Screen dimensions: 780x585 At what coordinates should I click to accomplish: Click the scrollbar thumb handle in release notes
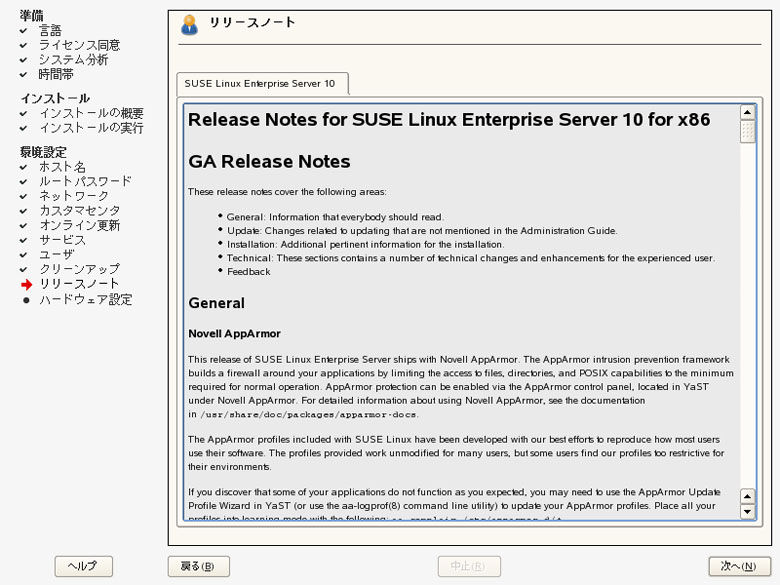pyautogui.click(x=747, y=131)
